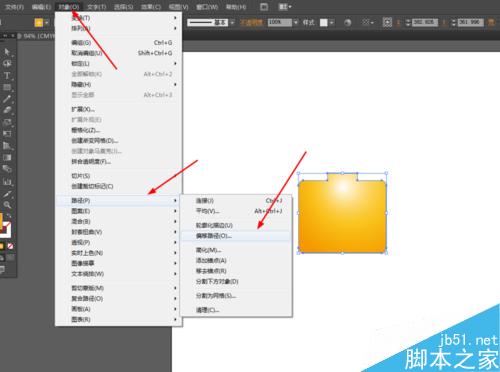Open the graphic style 样式 dropdown
The image size is (500, 372).
(331, 22)
